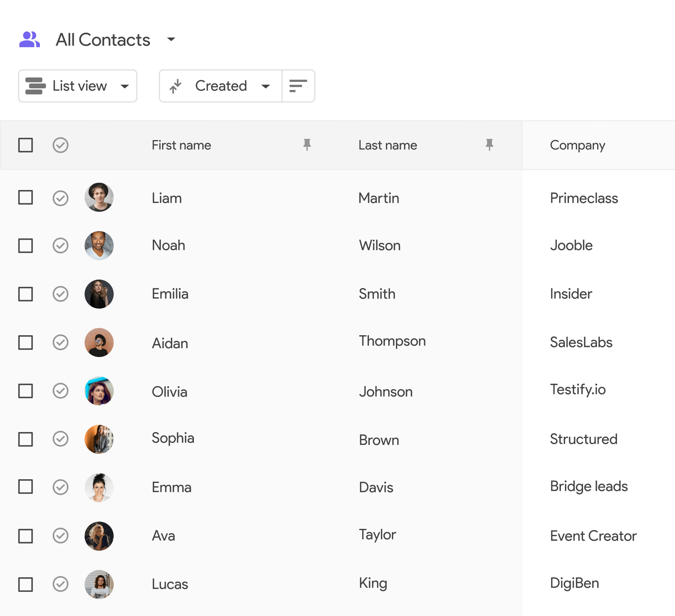The width and height of the screenshot is (675, 616).
Task: Select the checkbox for Sophia Brown
Action: [25, 439]
